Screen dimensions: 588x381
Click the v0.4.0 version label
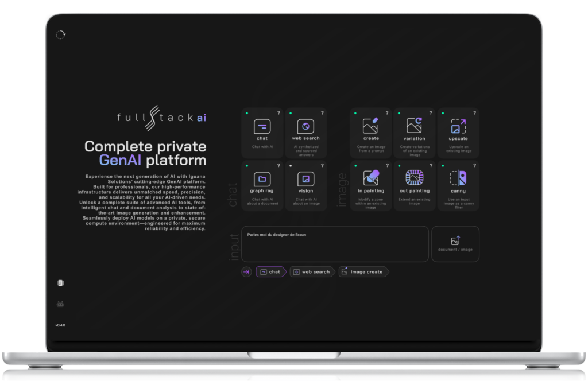click(x=60, y=325)
